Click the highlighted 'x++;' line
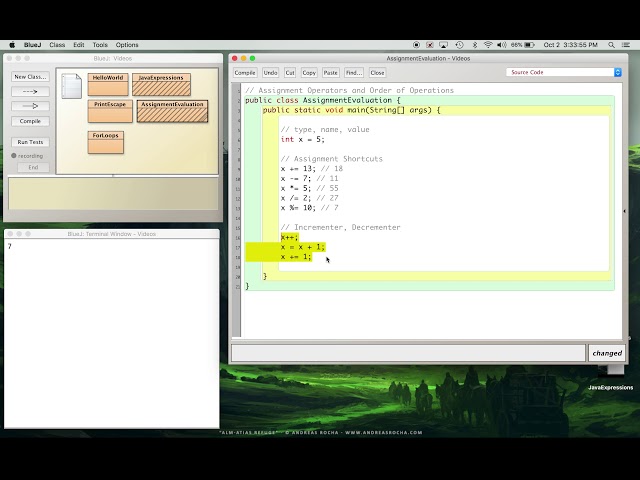 click(x=289, y=238)
